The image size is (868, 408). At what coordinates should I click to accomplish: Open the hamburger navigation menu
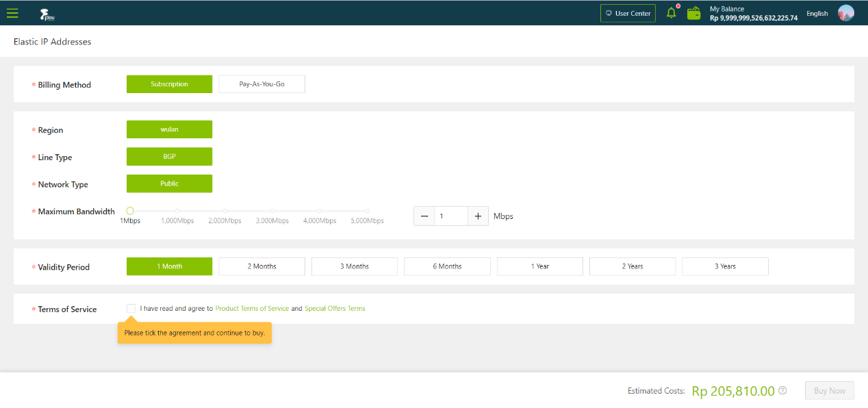12,12
